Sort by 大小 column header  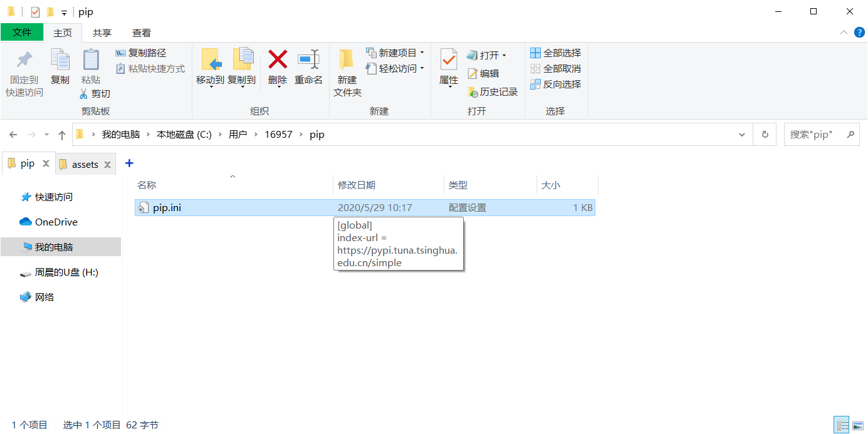coord(567,185)
